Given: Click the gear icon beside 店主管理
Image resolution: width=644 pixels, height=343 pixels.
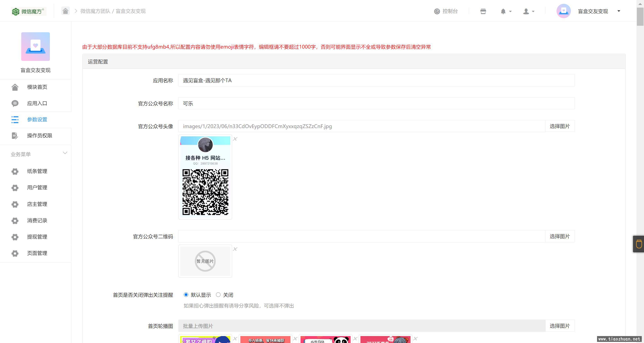Looking at the screenshot, I should [x=15, y=204].
